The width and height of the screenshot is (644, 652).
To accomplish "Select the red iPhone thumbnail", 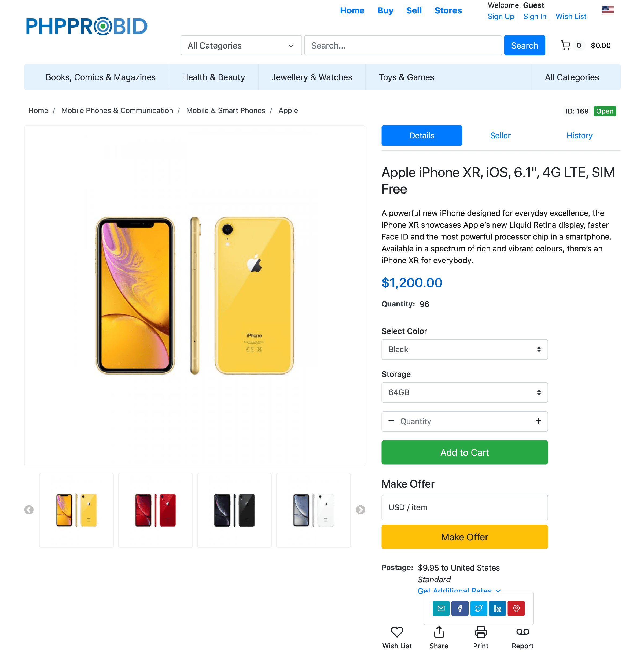I will (155, 510).
